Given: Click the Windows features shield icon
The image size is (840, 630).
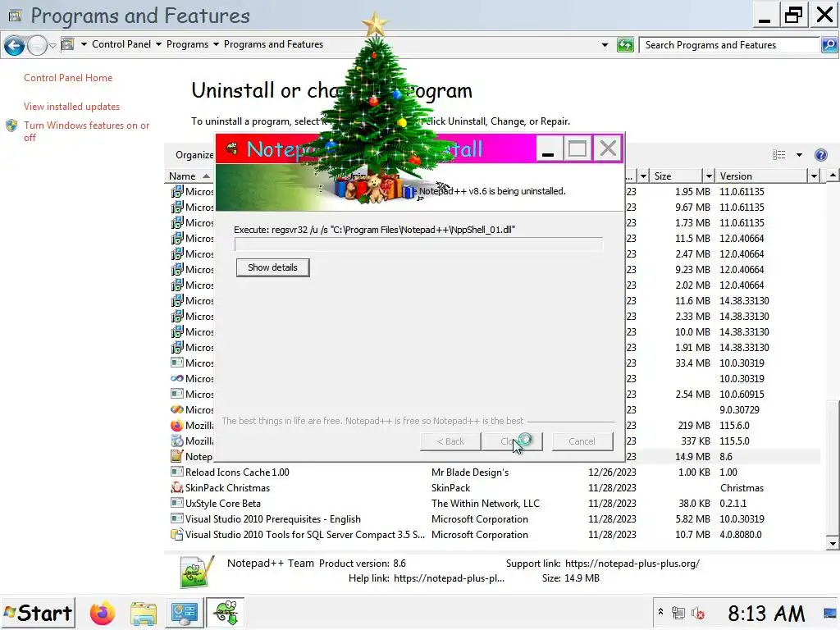Looking at the screenshot, I should (11, 126).
